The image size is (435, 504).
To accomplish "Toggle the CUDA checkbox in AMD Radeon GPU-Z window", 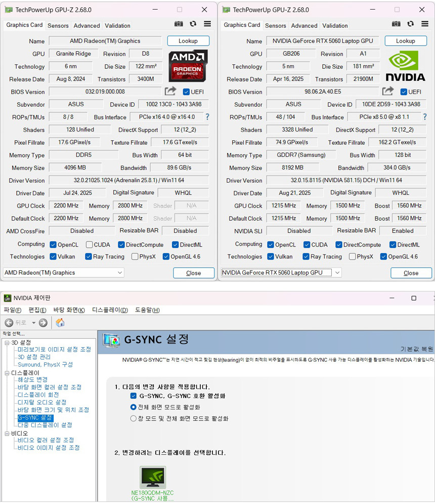I will (90, 244).
